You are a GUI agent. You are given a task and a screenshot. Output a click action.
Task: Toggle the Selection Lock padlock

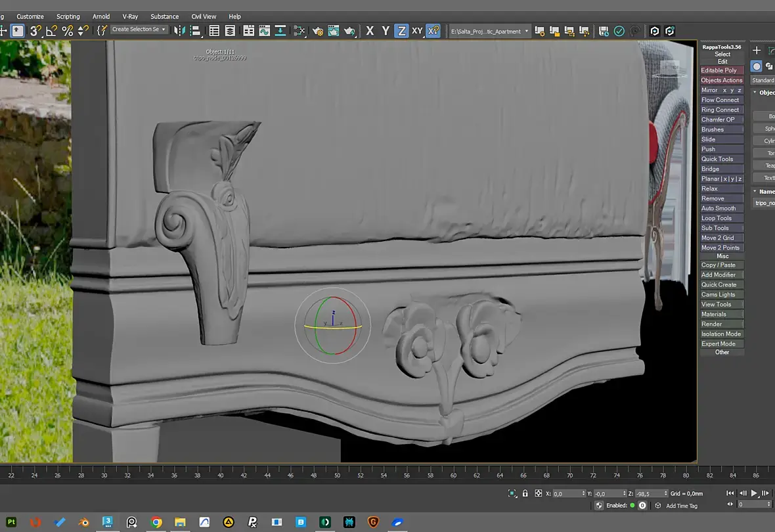pyautogui.click(x=525, y=493)
